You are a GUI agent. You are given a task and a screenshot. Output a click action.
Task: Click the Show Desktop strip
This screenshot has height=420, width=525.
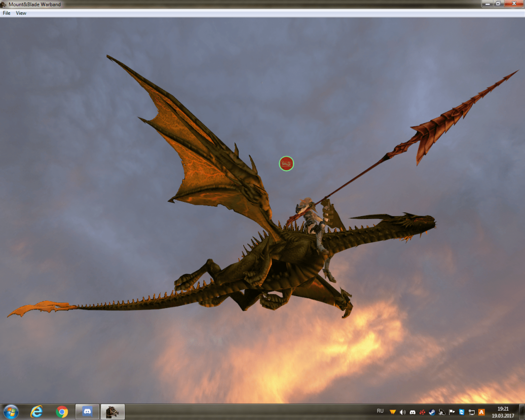[x=522, y=412]
